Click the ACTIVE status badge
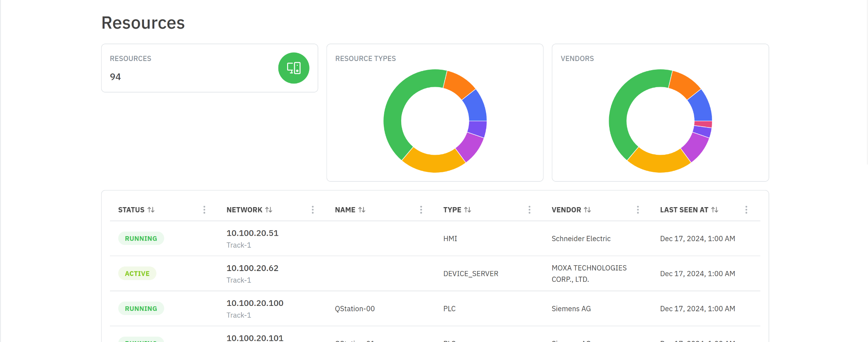Image resolution: width=868 pixels, height=342 pixels. pos(137,274)
